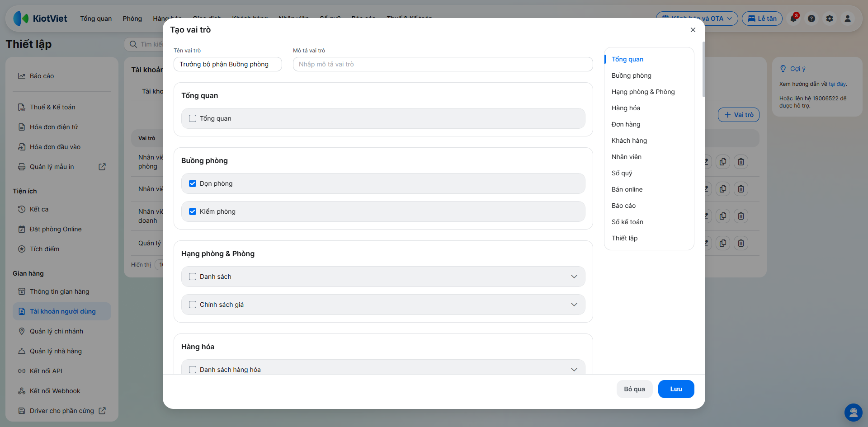The width and height of the screenshot is (868, 427).
Task: Click the Lễ tân button
Action: click(762, 19)
